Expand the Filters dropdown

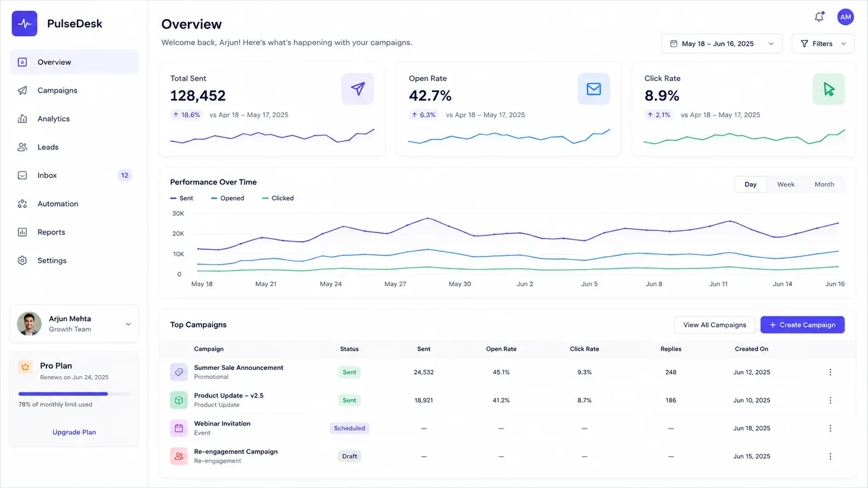coord(823,43)
